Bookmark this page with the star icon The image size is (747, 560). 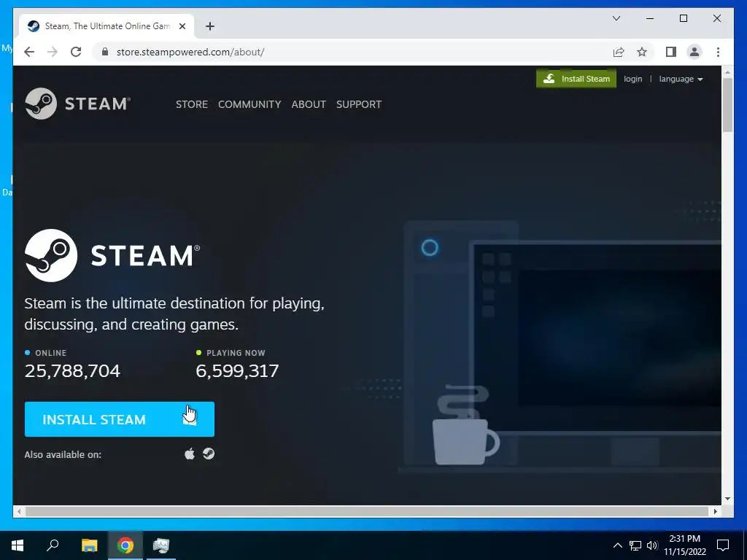click(642, 52)
